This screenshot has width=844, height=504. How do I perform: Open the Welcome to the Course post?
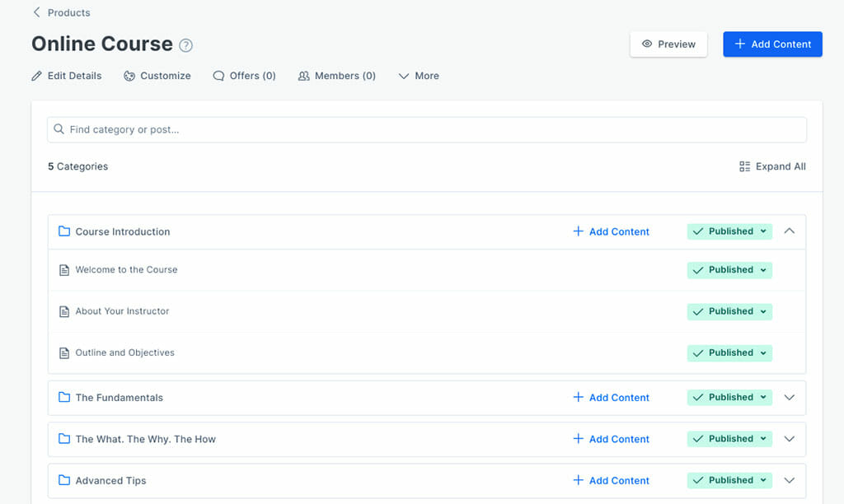pos(126,269)
